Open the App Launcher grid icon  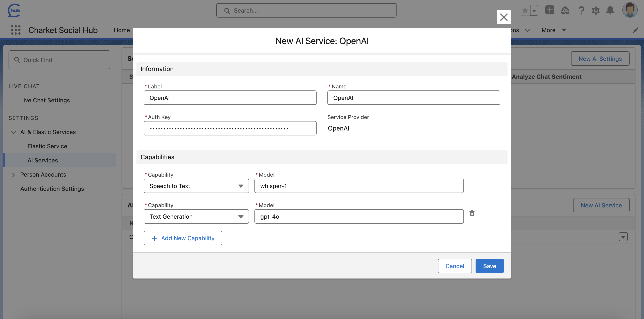[x=16, y=30]
